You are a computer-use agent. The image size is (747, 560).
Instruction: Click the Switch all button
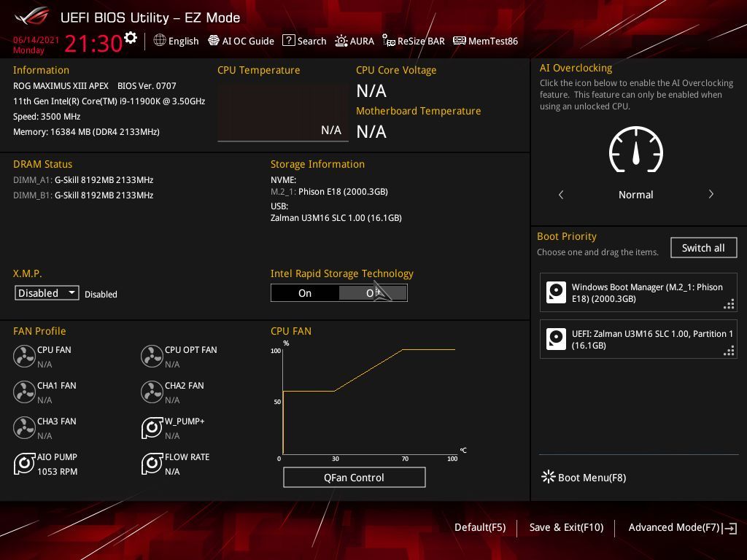coord(703,248)
